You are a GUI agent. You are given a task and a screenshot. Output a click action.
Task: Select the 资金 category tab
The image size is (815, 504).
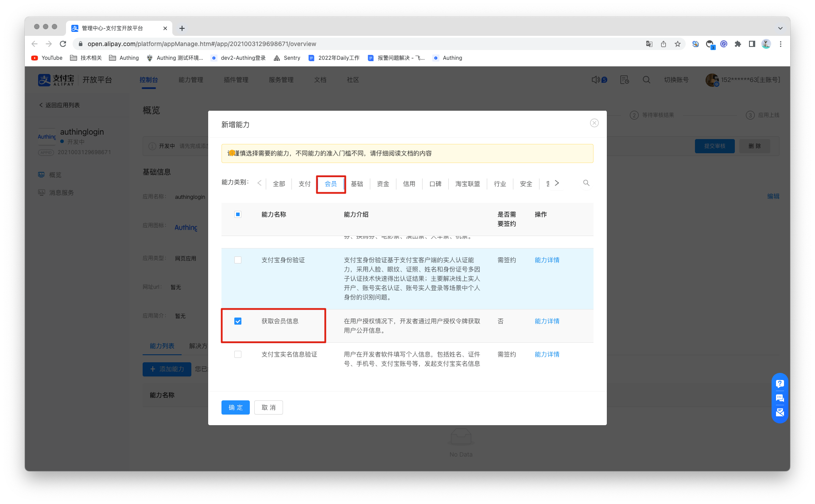[x=383, y=184]
